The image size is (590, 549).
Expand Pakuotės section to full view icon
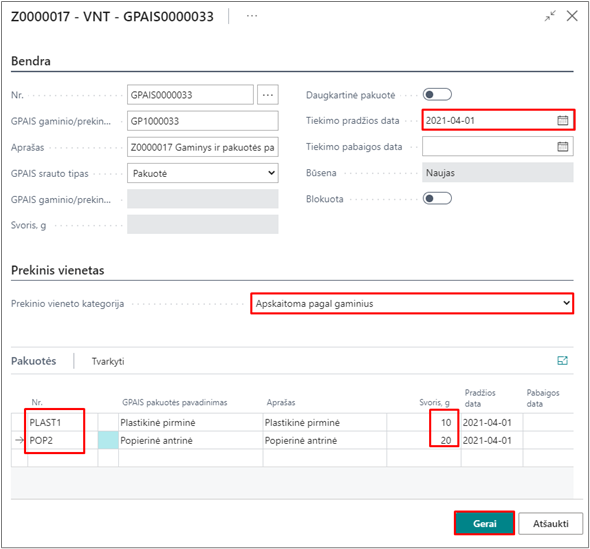point(562,360)
